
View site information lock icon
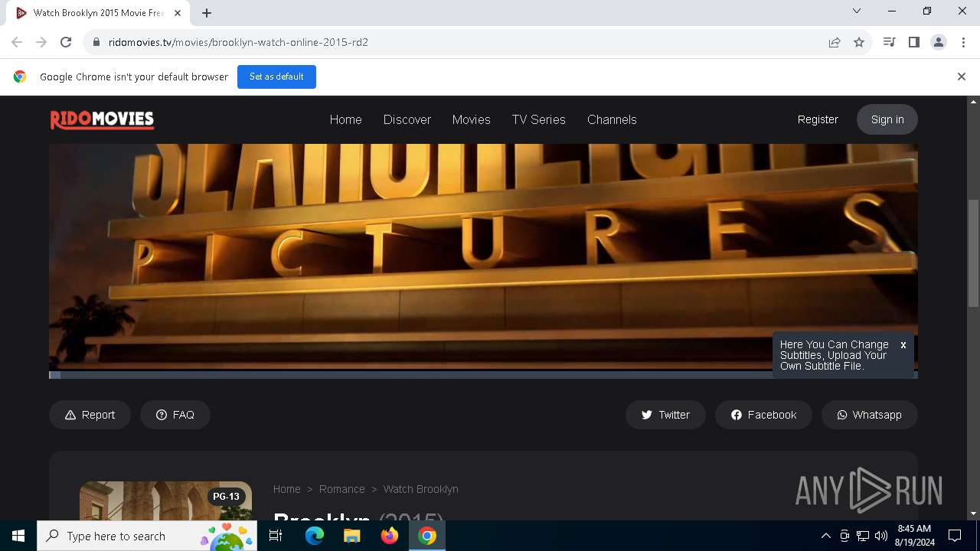96,42
